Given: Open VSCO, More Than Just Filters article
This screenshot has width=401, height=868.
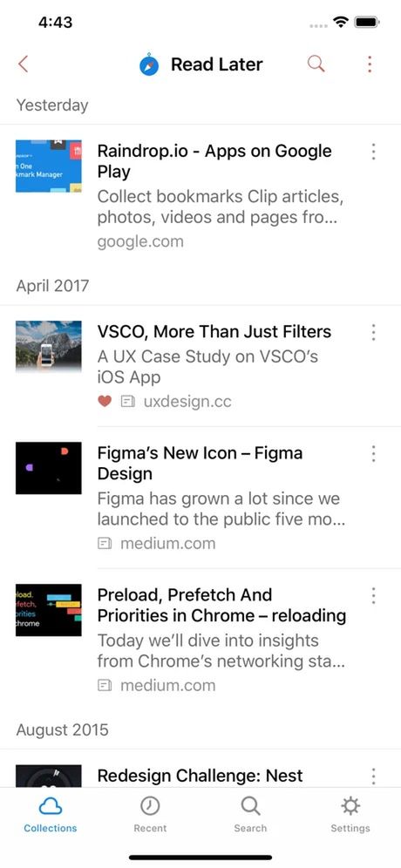Looking at the screenshot, I should click(214, 331).
